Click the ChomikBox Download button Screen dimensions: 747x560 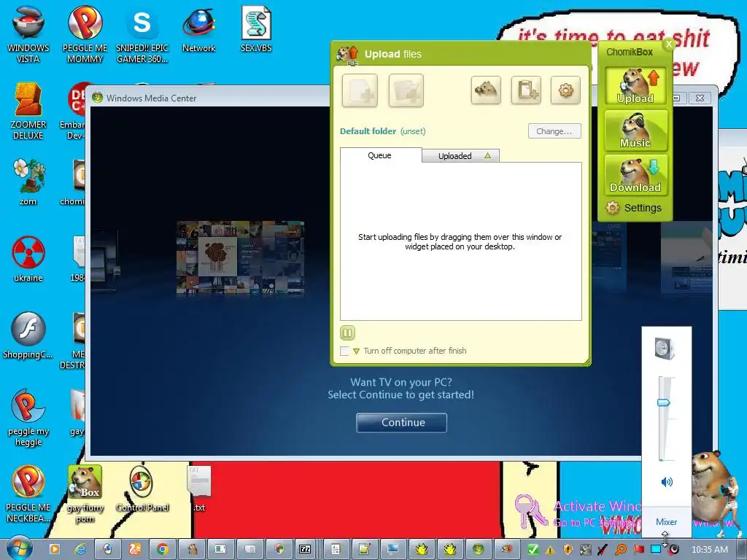635,175
